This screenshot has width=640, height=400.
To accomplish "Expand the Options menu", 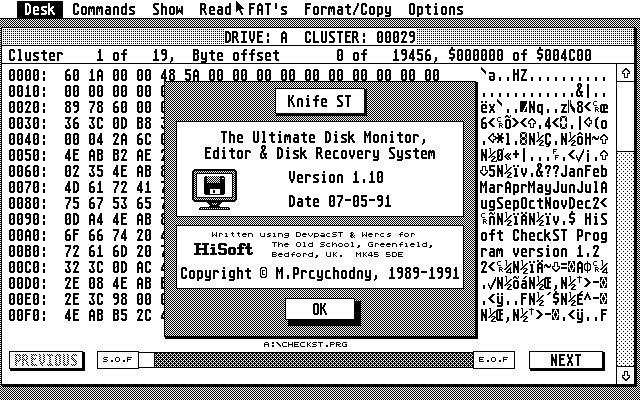I will pos(436,10).
